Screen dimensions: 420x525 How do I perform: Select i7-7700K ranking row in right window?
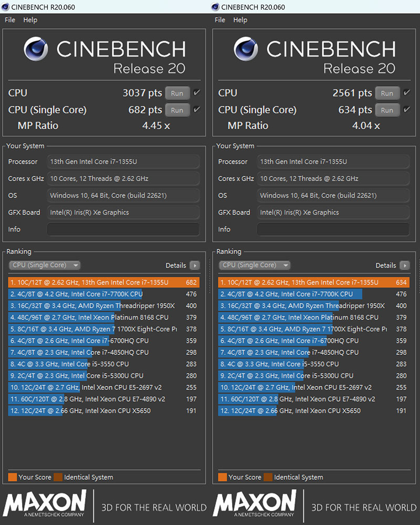click(314, 294)
